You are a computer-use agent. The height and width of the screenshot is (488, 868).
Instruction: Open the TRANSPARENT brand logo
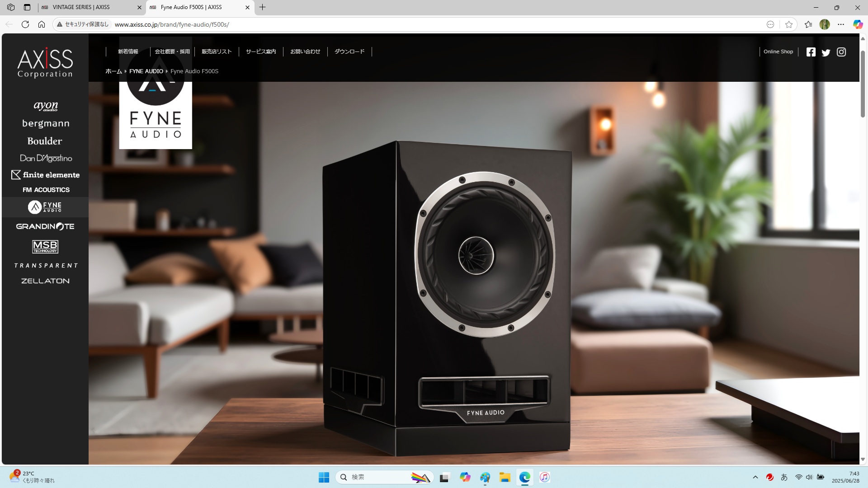tap(46, 266)
